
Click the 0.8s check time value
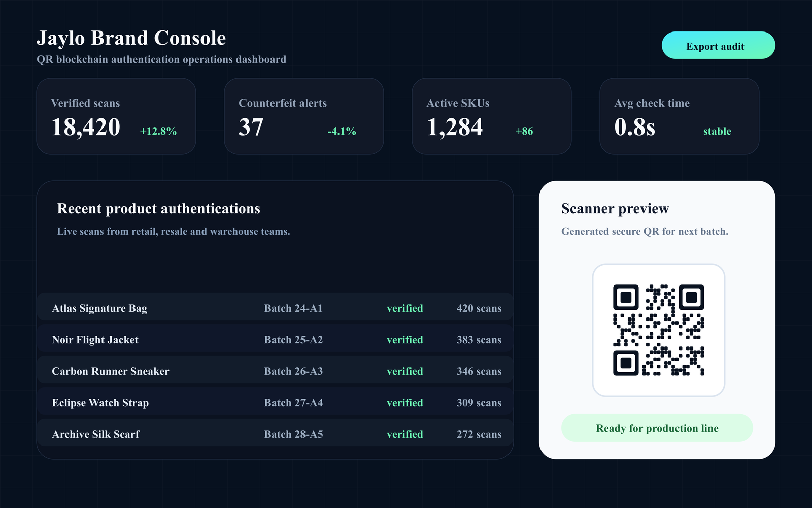tap(635, 127)
